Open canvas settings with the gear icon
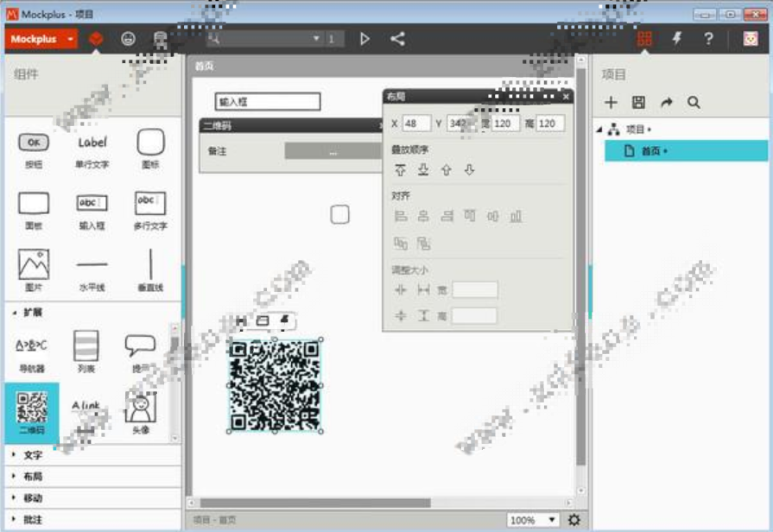773x532 pixels. pyautogui.click(x=574, y=520)
